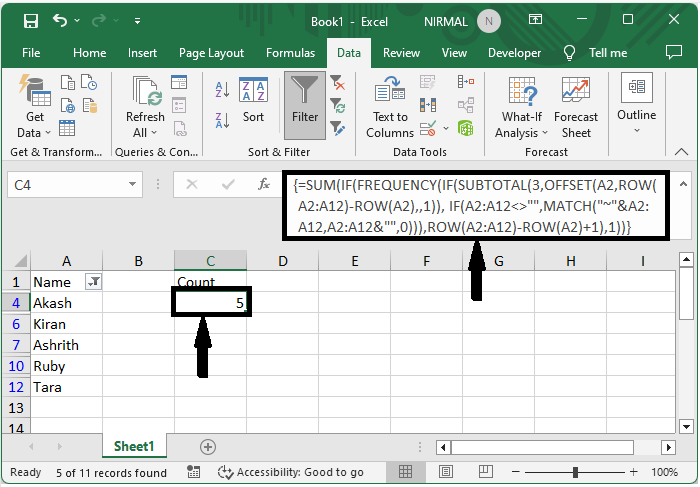Image resolution: width=700 pixels, height=487 pixels.
Task: Open Recent Sources icon
Action: pyautogui.click(x=89, y=83)
